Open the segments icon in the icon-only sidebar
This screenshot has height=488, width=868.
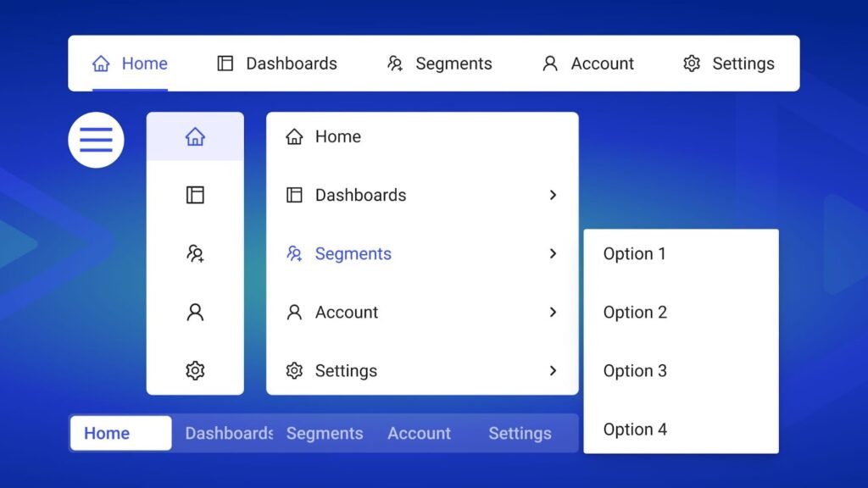[195, 253]
